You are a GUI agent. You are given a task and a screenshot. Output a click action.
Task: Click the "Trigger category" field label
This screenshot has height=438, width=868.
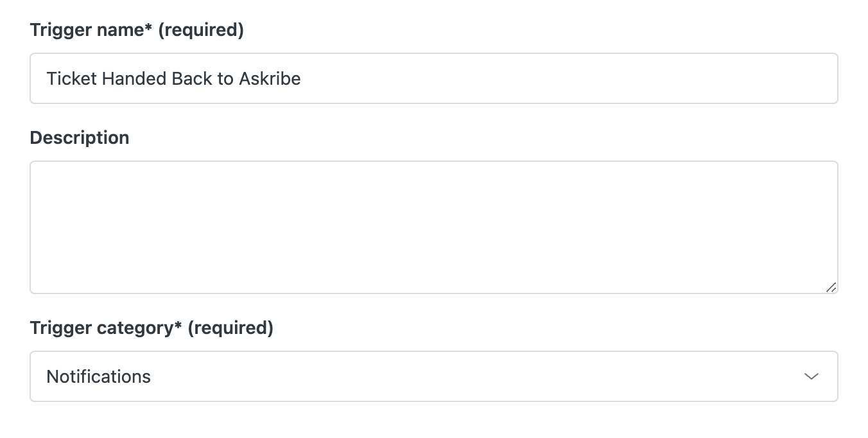(101, 328)
